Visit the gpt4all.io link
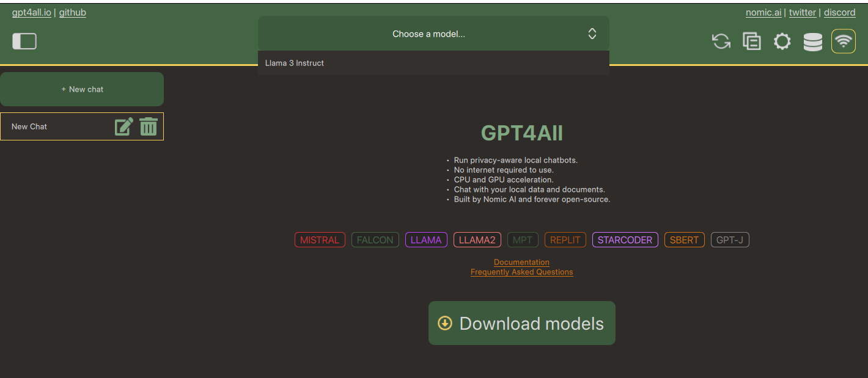 point(31,12)
